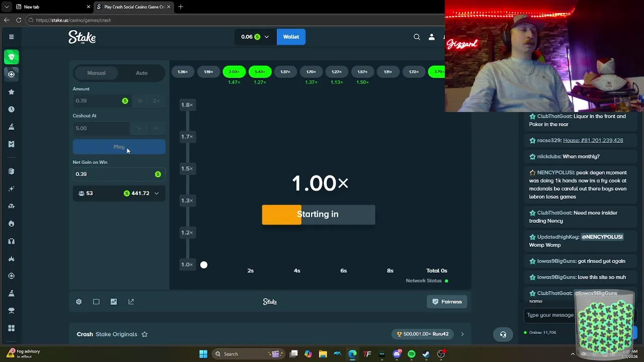Open the user profile icon
This screenshot has height=362, width=644.
(431, 37)
